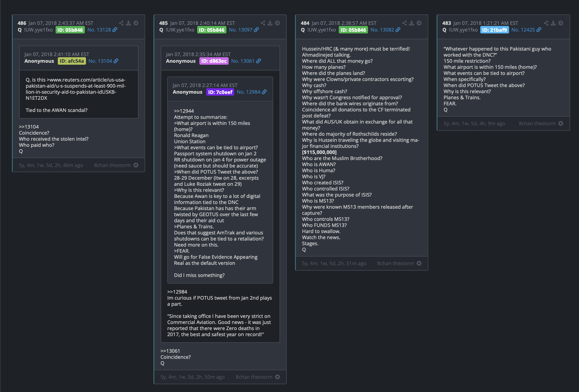Click the 8chan thestorm label on post 486
Image resolution: width=579 pixels, height=392 pixels.
pyautogui.click(x=112, y=165)
